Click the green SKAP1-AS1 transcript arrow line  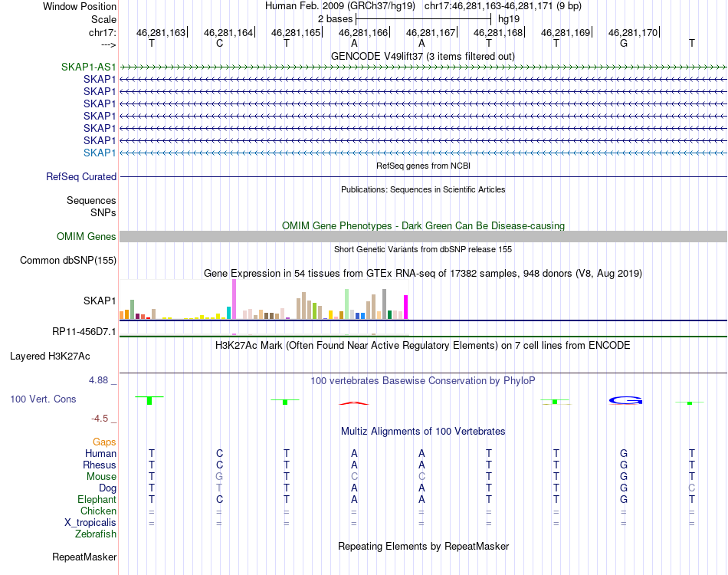click(x=423, y=67)
